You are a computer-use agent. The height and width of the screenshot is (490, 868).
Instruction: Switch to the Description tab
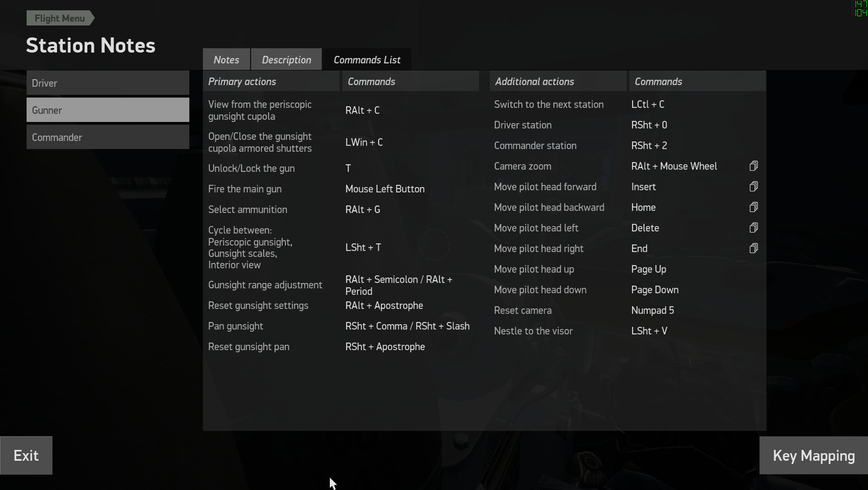pyautogui.click(x=286, y=60)
